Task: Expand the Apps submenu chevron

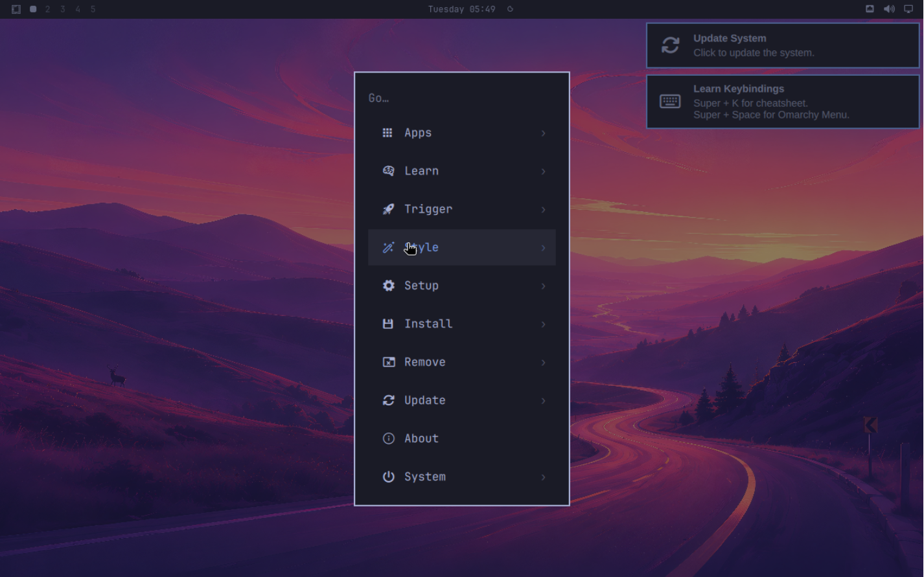Action: (x=543, y=133)
